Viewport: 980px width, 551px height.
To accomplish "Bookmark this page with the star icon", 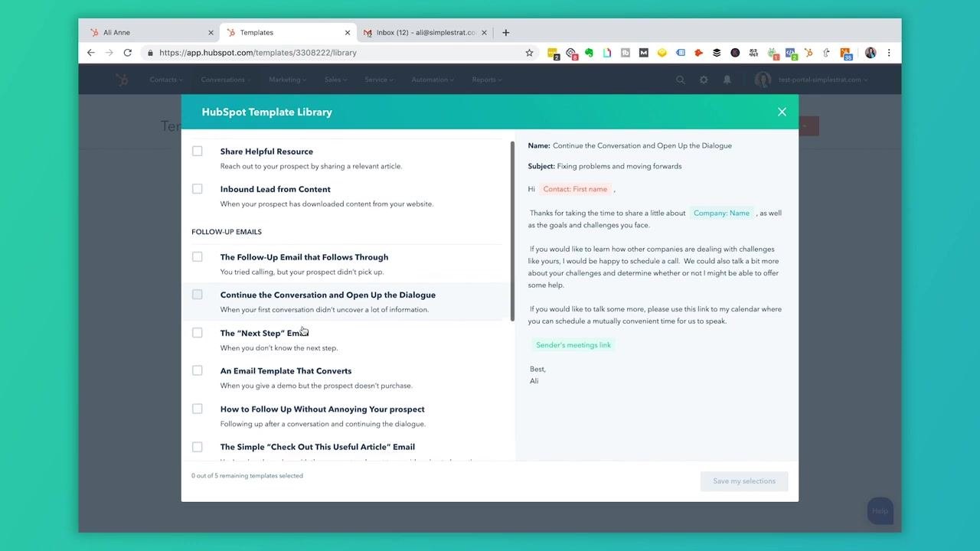I will coord(529,53).
